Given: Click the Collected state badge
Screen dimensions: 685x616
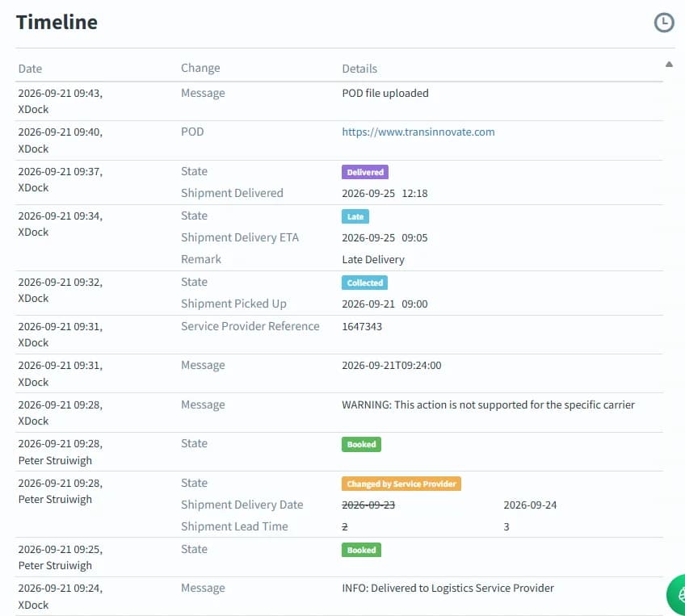Looking at the screenshot, I should 364,283.
